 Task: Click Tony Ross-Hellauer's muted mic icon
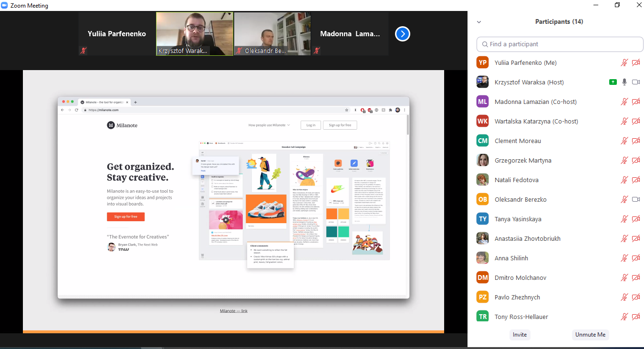[624, 317]
